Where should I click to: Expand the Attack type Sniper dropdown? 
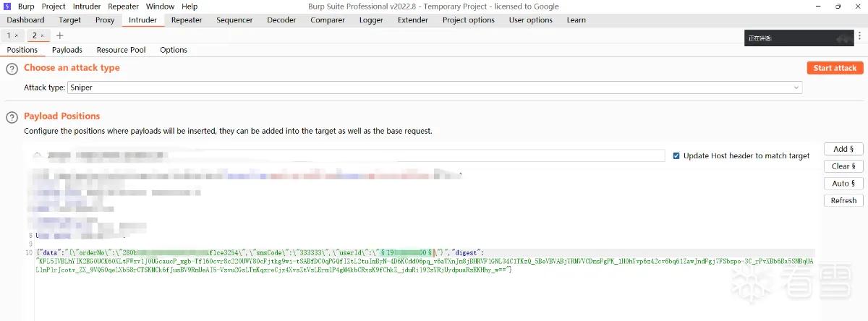coord(435,87)
